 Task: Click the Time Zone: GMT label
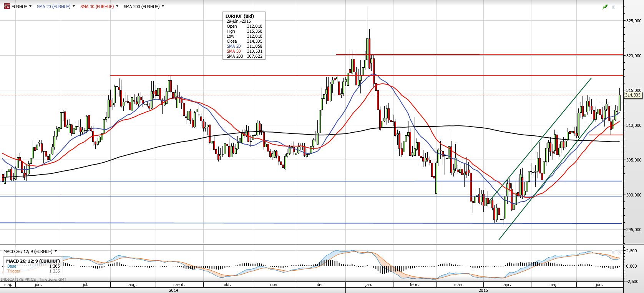tap(53, 280)
